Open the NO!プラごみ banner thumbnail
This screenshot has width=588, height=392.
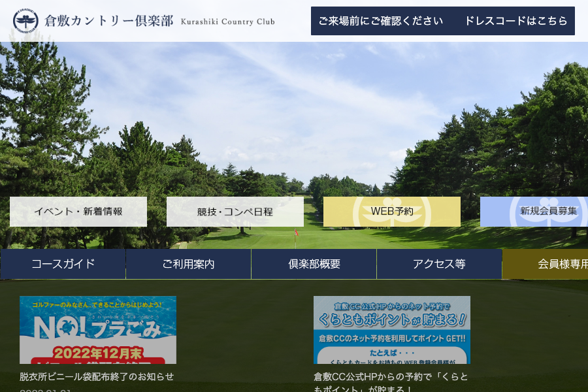(x=98, y=330)
